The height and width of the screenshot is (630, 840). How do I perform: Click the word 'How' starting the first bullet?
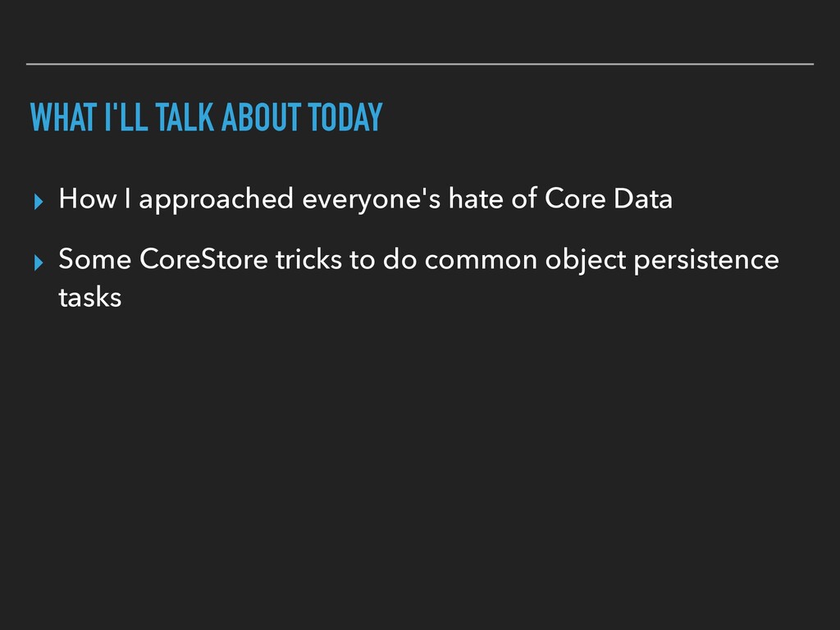pyautogui.click(x=87, y=199)
